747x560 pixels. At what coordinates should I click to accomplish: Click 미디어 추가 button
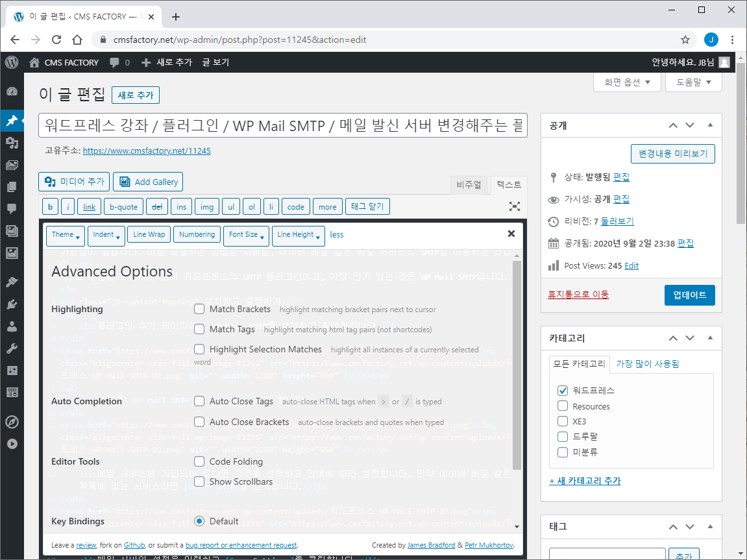(x=74, y=182)
